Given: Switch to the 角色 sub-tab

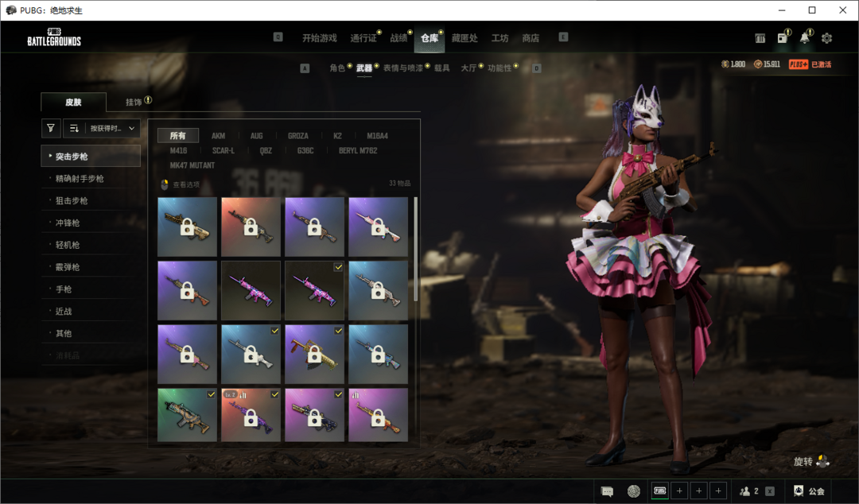Looking at the screenshot, I should [337, 68].
